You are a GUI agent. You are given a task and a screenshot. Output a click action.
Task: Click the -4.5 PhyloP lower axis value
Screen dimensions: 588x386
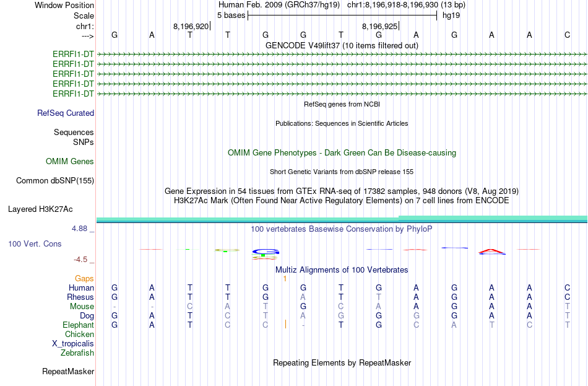click(x=80, y=260)
